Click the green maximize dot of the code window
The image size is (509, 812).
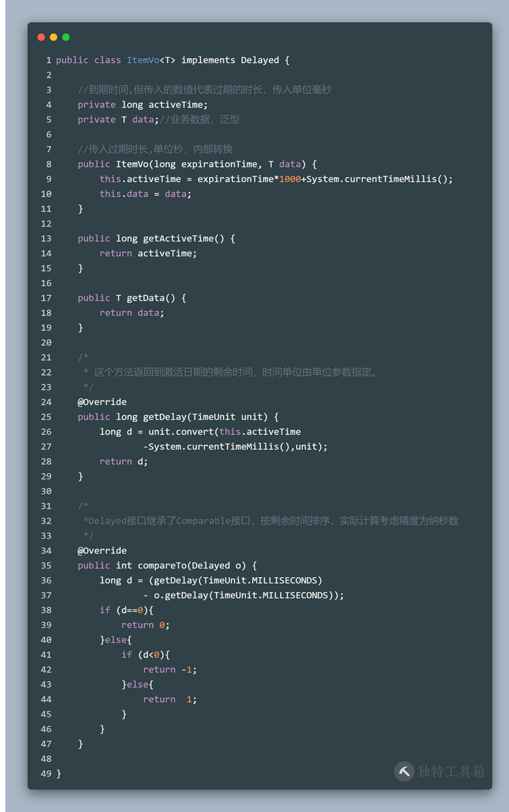point(66,37)
